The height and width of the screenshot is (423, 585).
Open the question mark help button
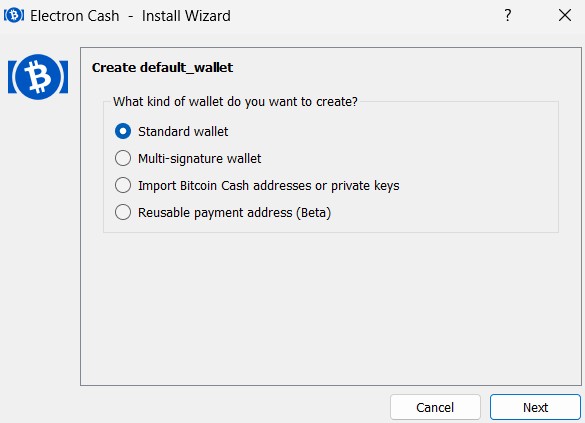pos(508,15)
